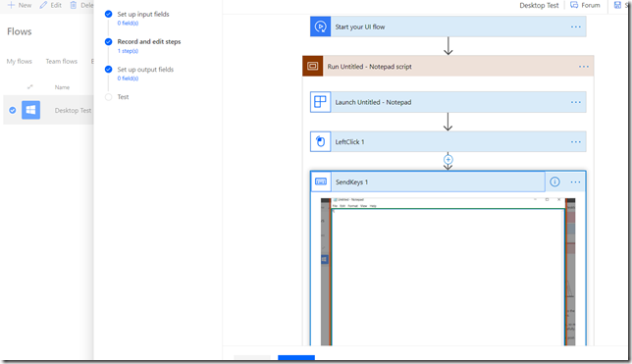Switch to Team flows tab
The width and height of the screenshot is (632, 364).
(61, 61)
